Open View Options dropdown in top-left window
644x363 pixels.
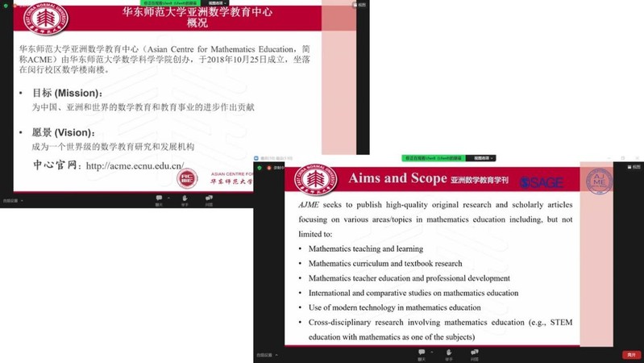pos(217,3)
